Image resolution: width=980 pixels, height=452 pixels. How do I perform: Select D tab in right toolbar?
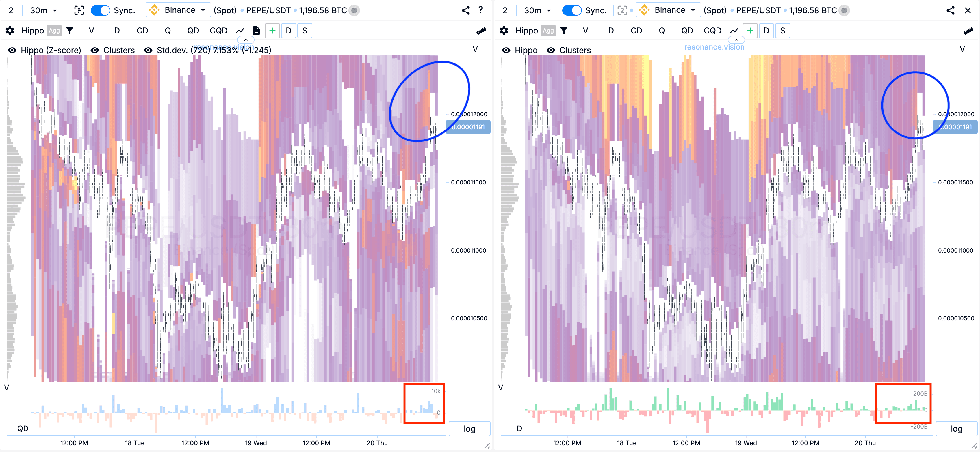pos(610,30)
